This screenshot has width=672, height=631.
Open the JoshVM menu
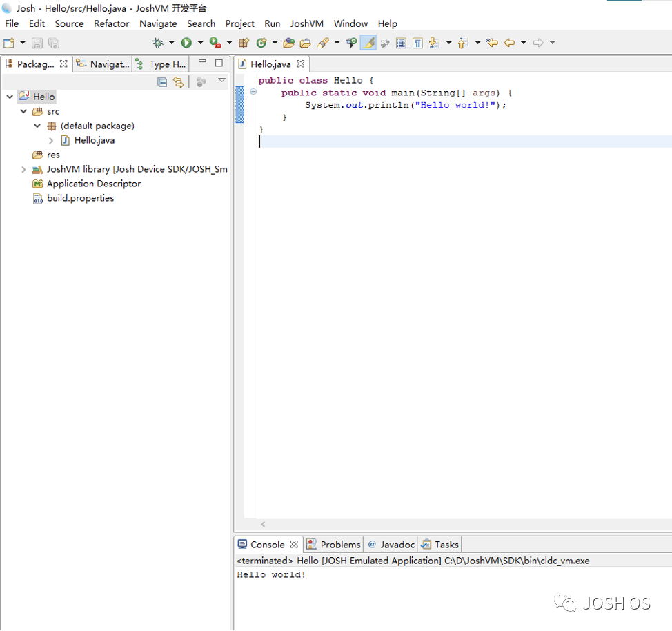point(307,23)
